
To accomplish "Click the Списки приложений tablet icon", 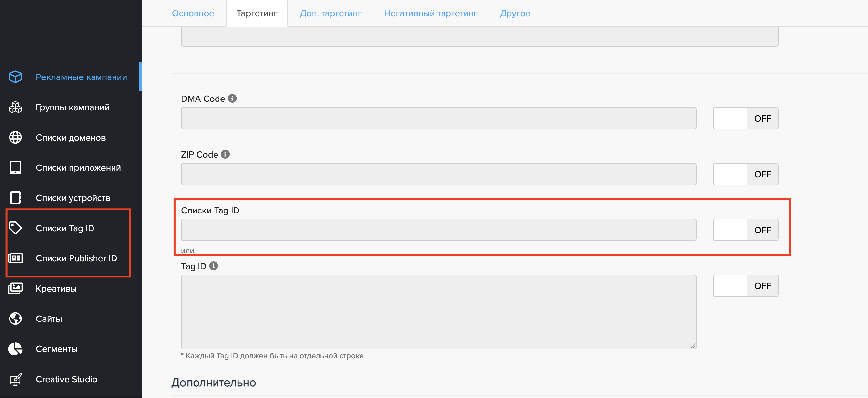I will coord(15,167).
